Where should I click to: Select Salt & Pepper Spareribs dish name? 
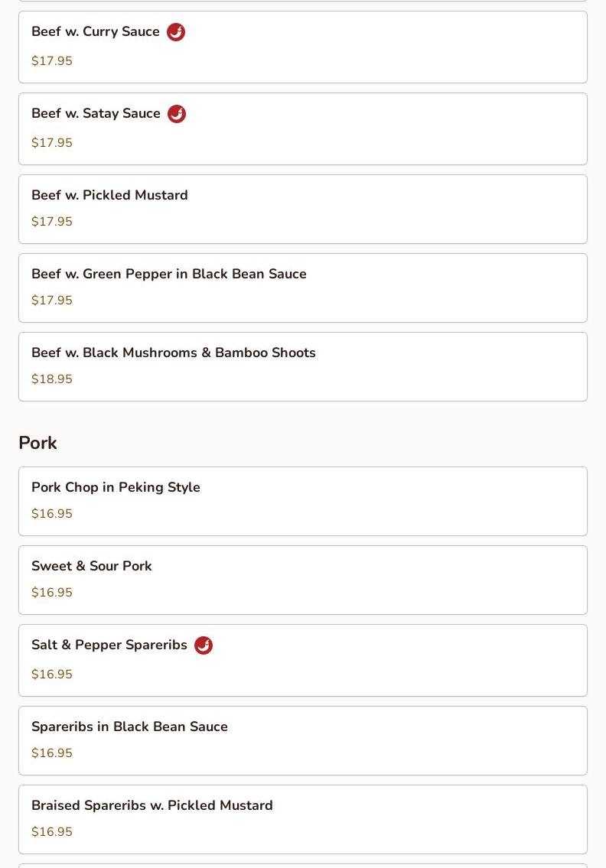[x=109, y=645]
